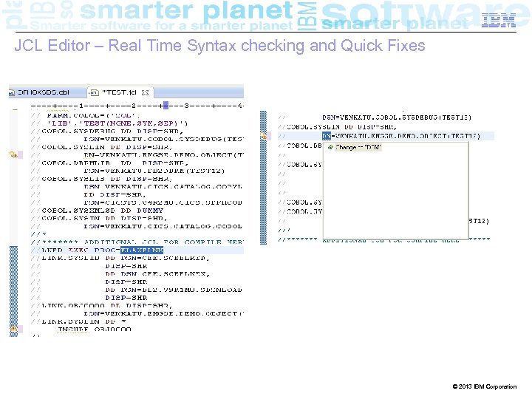
Task: Click the COBOL.SYSXMLSD DD DUMMY line
Action: (x=98, y=211)
